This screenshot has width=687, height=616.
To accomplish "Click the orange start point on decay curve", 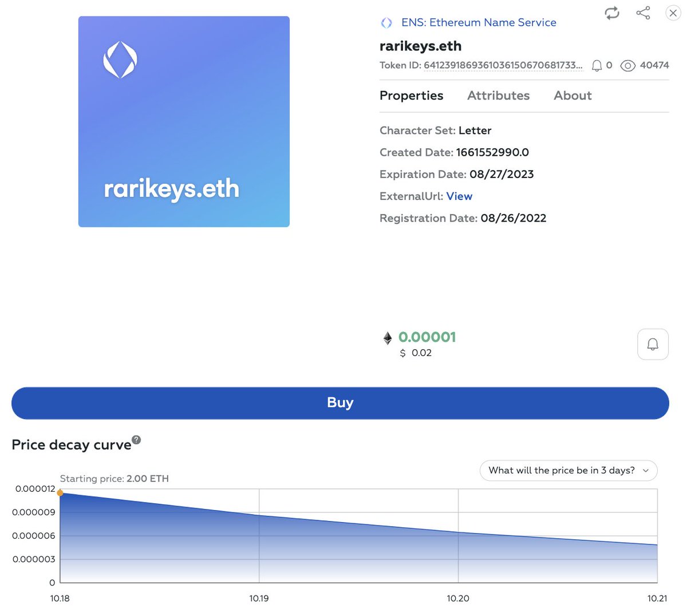I will pos(60,493).
